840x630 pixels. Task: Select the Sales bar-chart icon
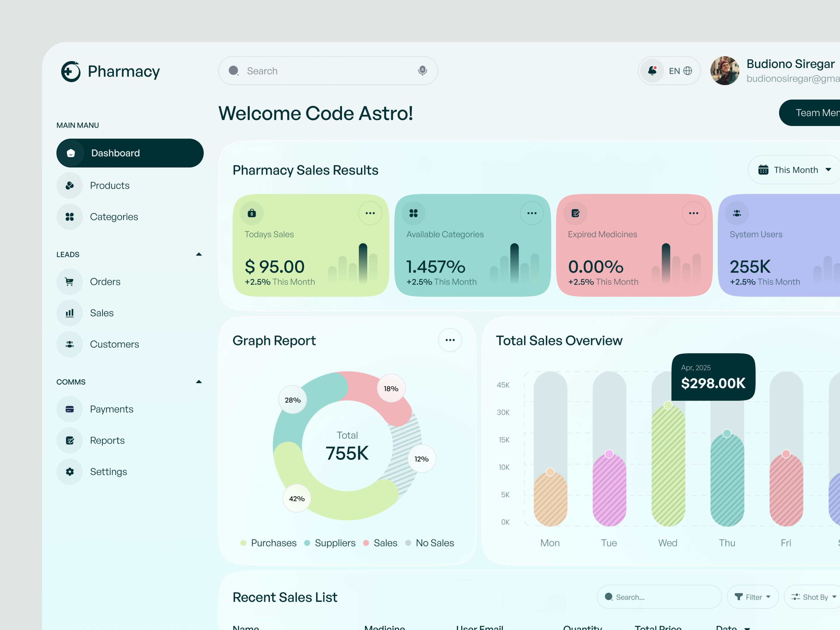[70, 313]
